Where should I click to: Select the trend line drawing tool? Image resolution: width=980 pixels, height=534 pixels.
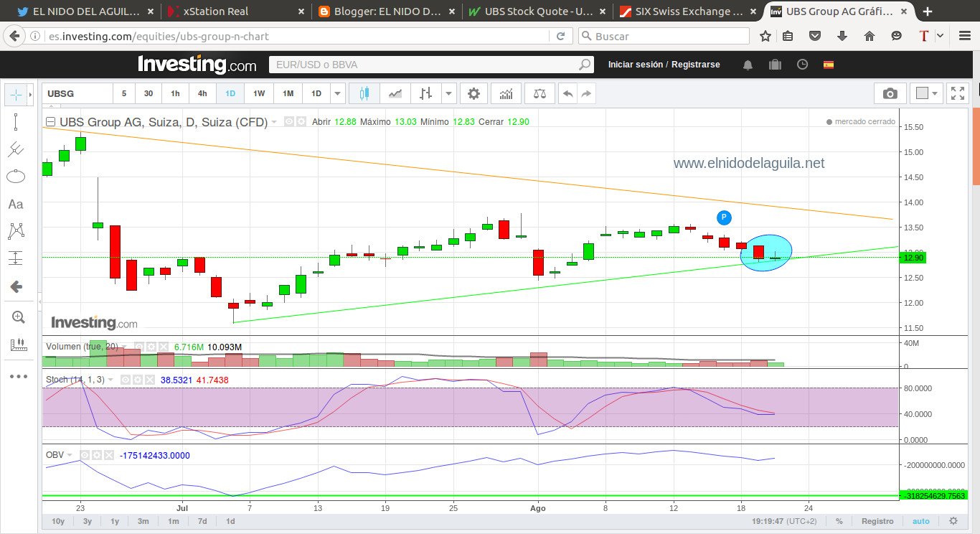(x=16, y=122)
